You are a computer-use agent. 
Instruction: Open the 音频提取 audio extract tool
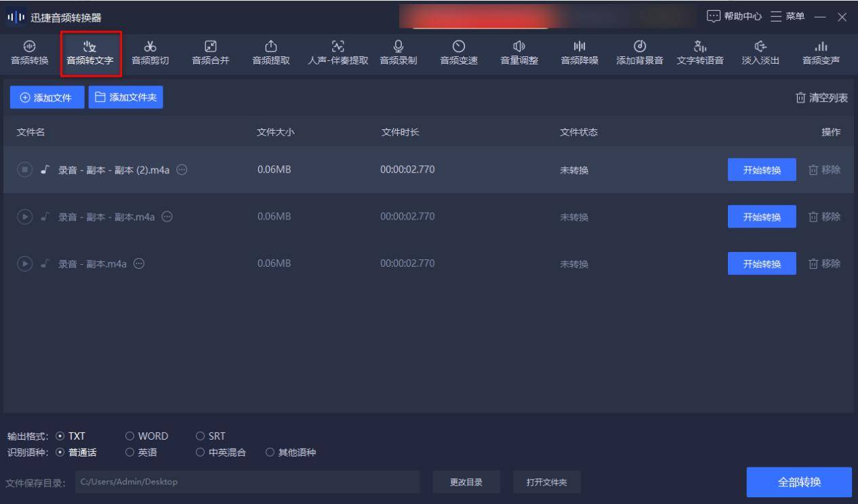click(x=270, y=54)
